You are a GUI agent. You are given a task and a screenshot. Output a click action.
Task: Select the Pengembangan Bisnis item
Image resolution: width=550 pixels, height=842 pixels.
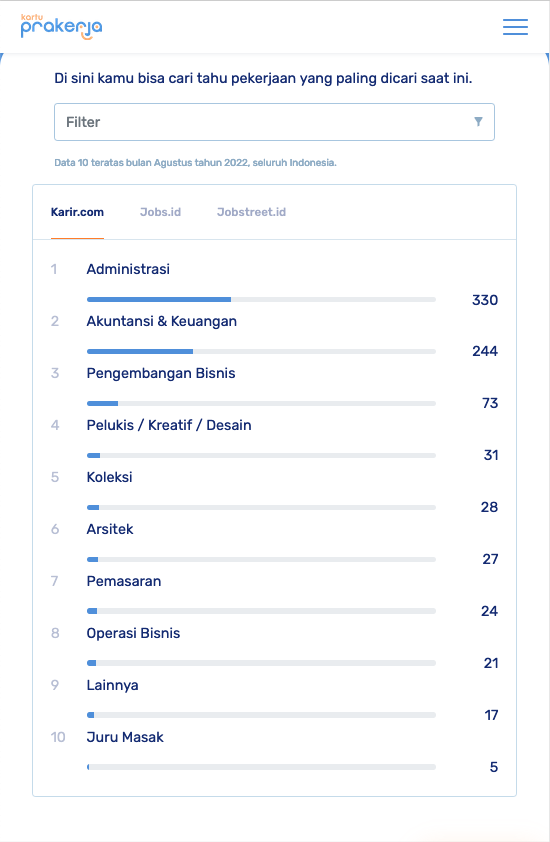(x=161, y=373)
